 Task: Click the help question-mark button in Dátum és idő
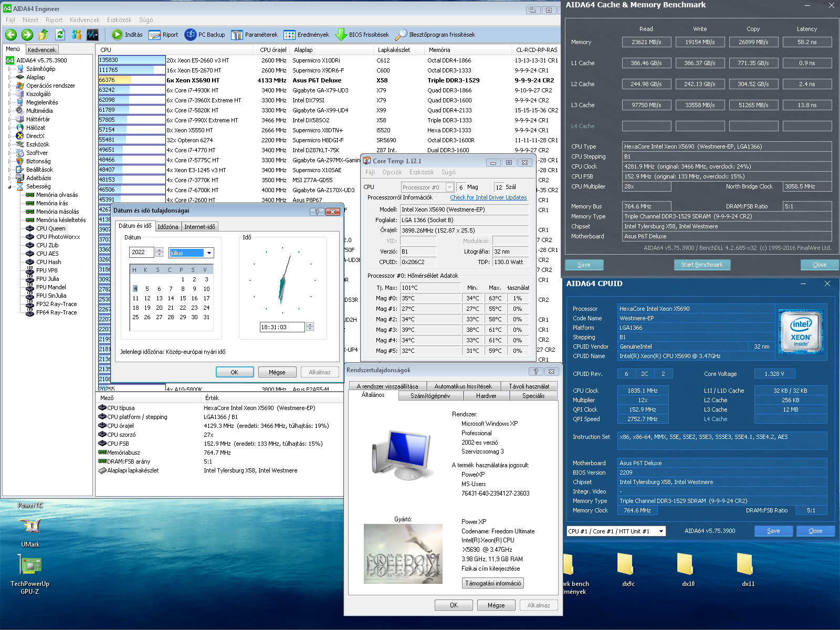317,212
